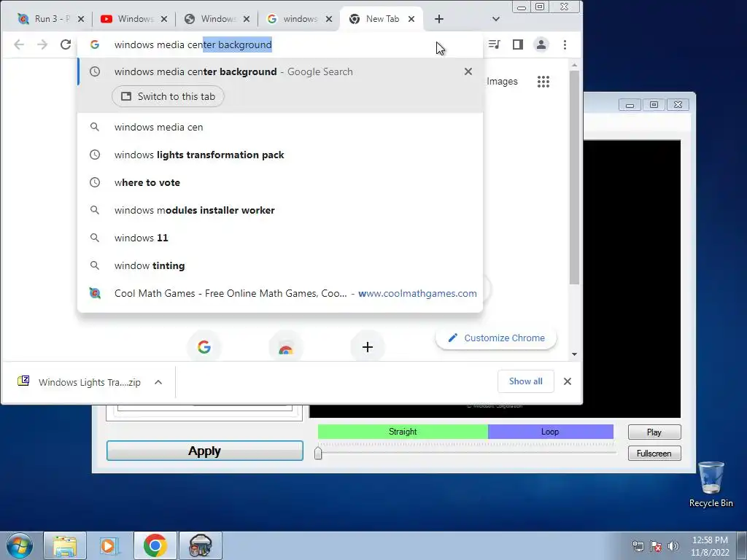The width and height of the screenshot is (747, 560).
Task: Open Chrome's three-dot menu
Action: [565, 44]
